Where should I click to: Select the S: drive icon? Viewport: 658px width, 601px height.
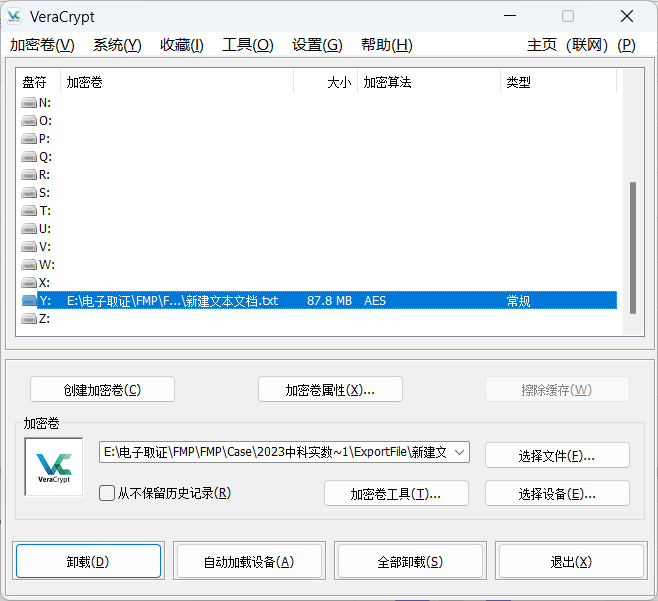[x=29, y=193]
